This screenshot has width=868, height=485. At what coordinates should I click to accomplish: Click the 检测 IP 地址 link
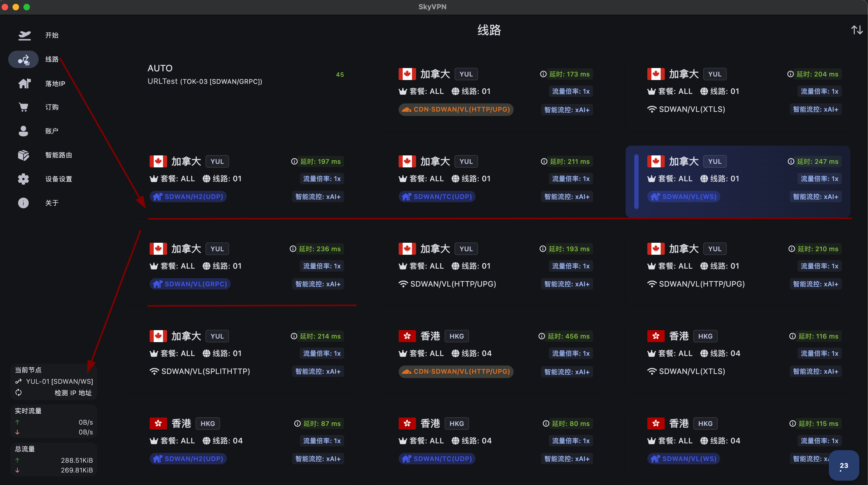(73, 393)
